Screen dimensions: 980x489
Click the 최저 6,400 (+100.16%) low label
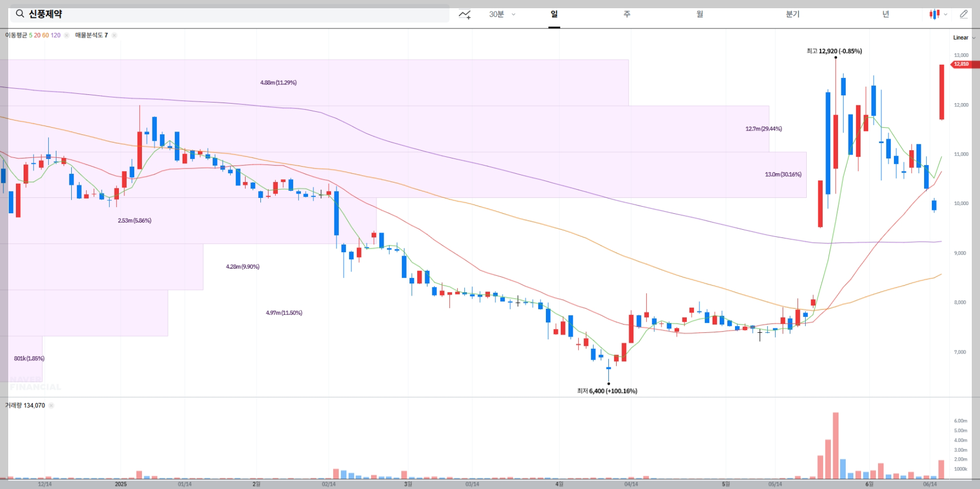click(x=607, y=391)
